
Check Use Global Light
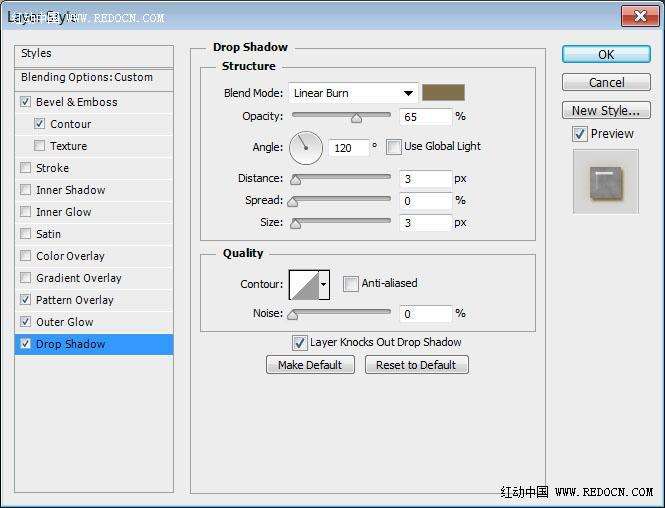coord(393,147)
